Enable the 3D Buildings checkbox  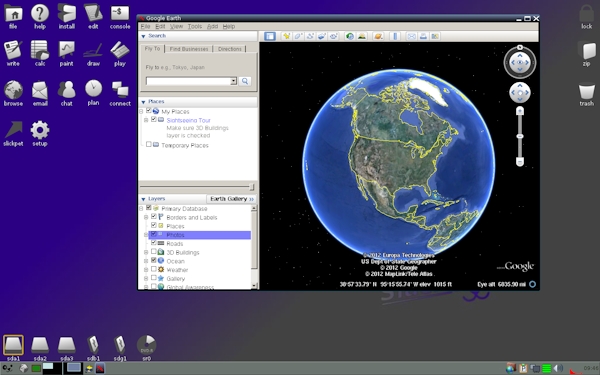click(154, 251)
